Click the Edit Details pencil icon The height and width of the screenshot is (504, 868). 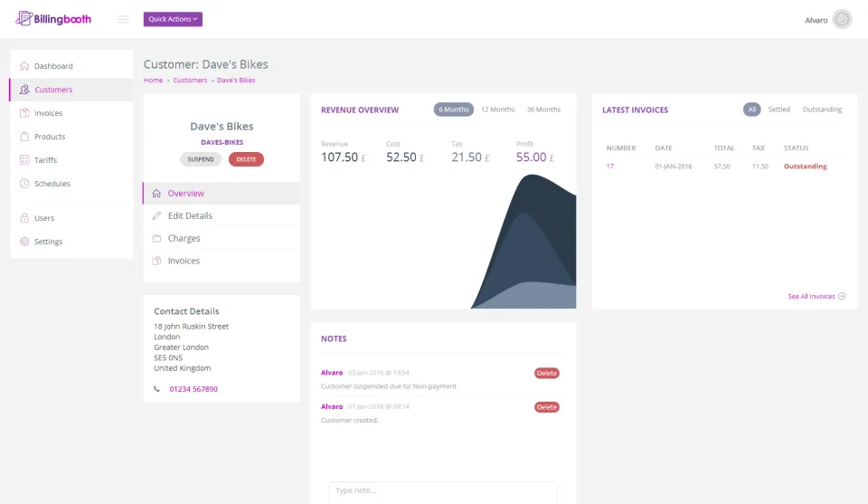coord(156,215)
